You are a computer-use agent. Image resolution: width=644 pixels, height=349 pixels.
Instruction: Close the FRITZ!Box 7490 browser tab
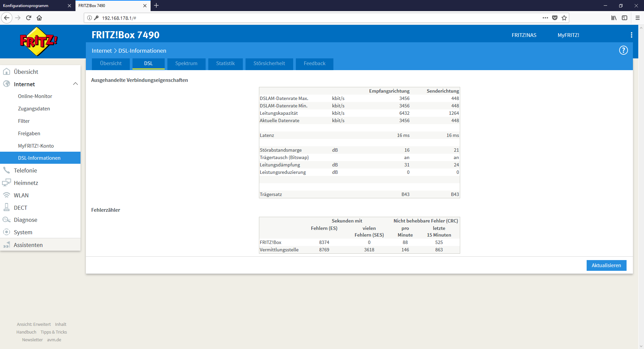click(145, 6)
